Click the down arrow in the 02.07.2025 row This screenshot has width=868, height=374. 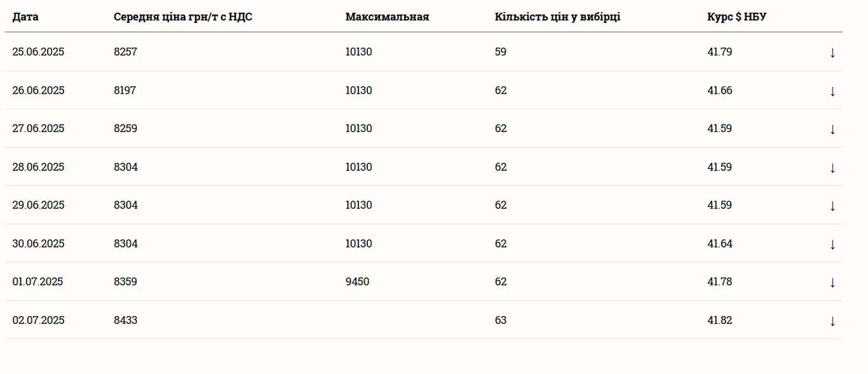click(832, 321)
